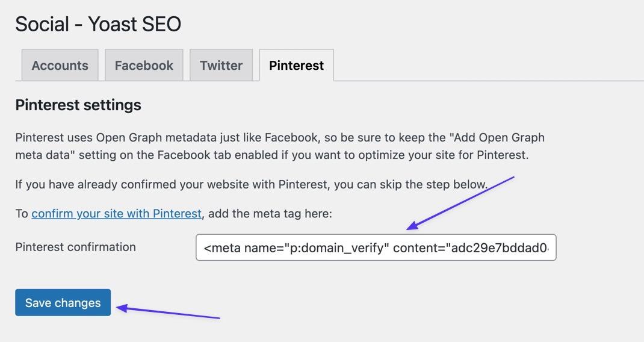Click the quoted 'Add Open Graph' setting name
Screen dimensions: 644x342
468,137
